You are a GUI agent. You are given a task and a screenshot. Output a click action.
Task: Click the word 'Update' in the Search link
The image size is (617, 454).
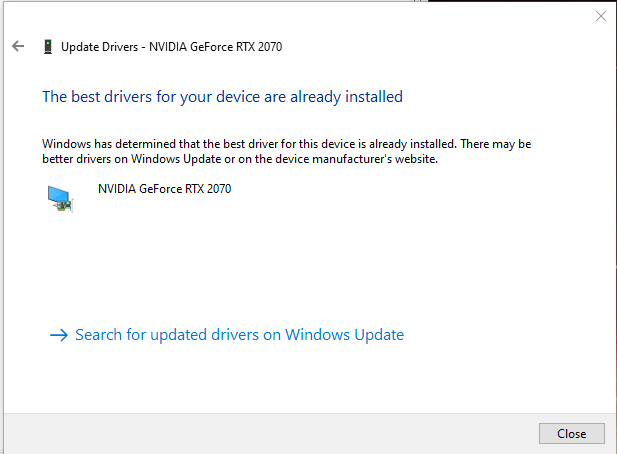[379, 335]
